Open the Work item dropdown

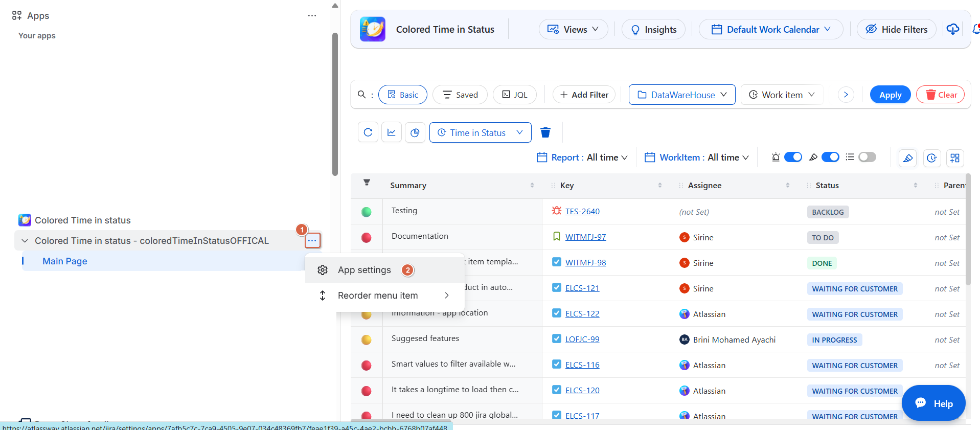point(782,95)
